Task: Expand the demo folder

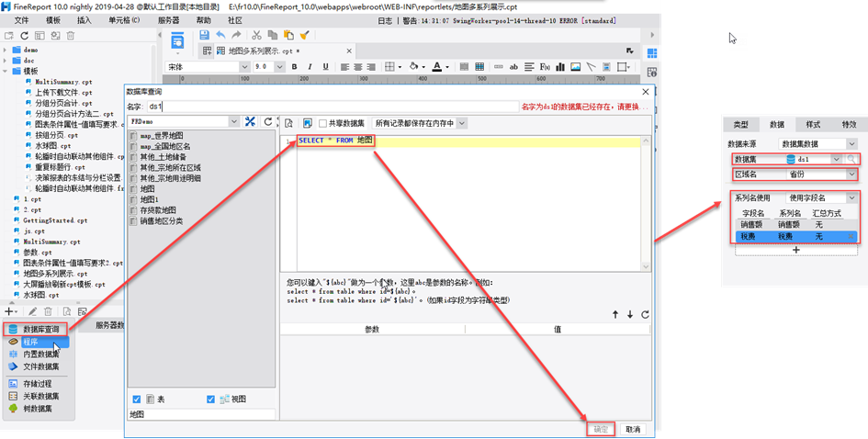Action: point(5,50)
